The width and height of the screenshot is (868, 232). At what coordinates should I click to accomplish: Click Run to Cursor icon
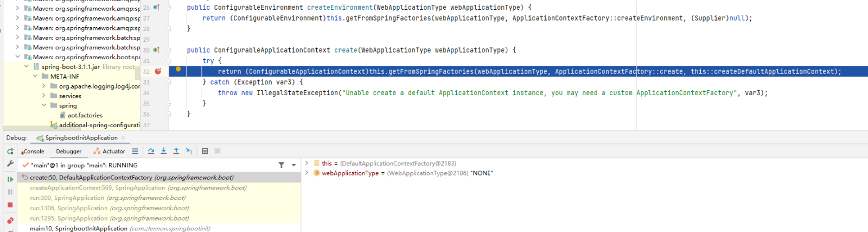pyautogui.click(x=189, y=151)
